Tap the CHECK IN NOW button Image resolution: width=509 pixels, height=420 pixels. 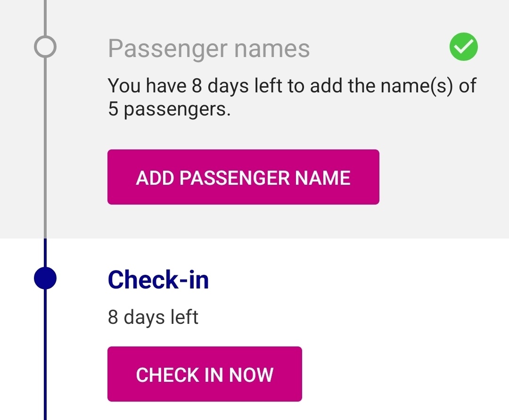pos(205,374)
